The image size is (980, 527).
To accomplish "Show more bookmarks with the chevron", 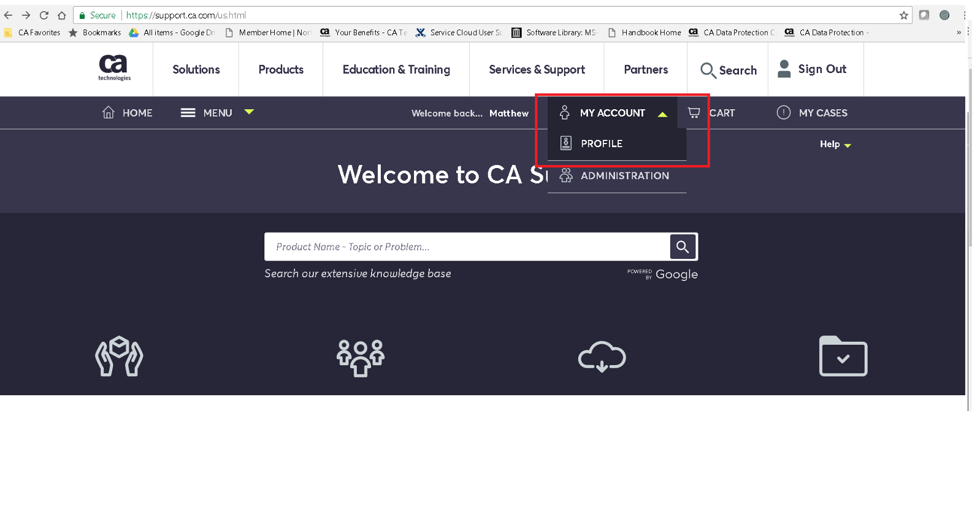I will 959,33.
